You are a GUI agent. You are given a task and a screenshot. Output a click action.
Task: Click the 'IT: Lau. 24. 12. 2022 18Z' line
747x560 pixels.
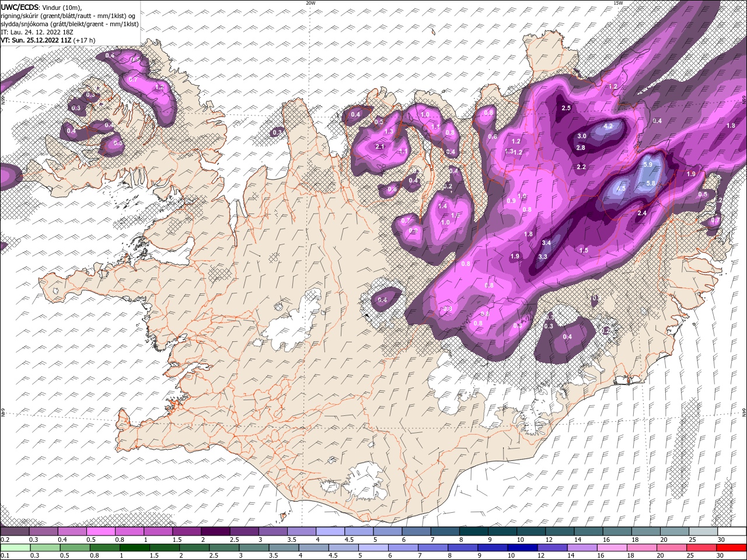[37, 32]
